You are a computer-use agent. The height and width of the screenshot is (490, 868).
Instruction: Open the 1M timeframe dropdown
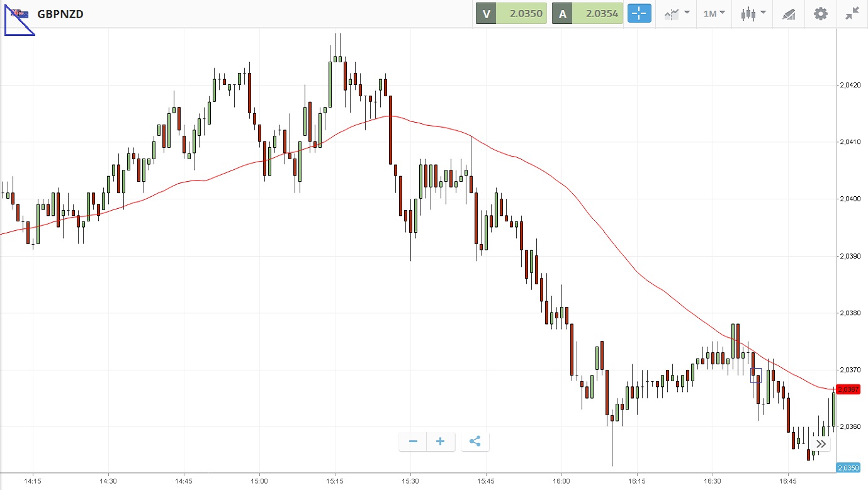click(714, 13)
